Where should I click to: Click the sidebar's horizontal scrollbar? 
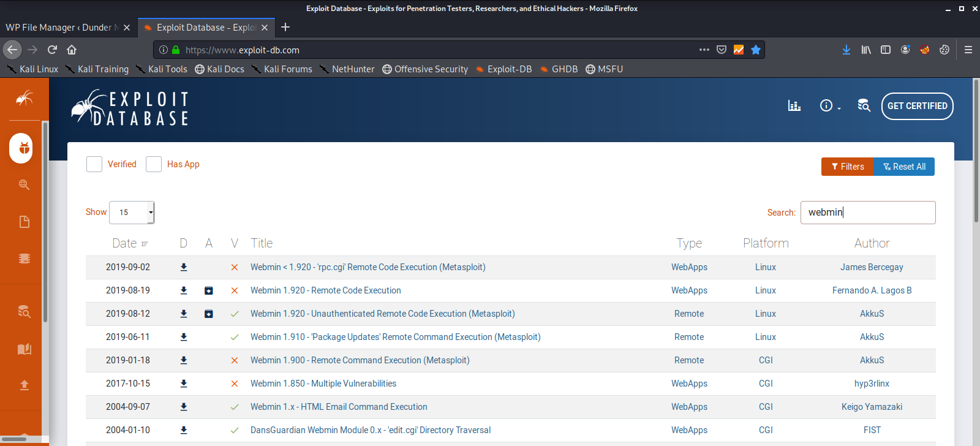tap(13, 439)
